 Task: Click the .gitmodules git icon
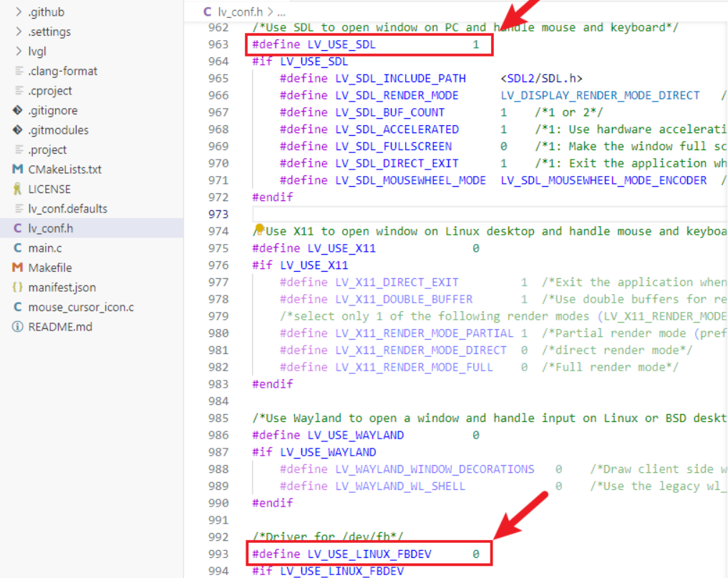point(18,129)
